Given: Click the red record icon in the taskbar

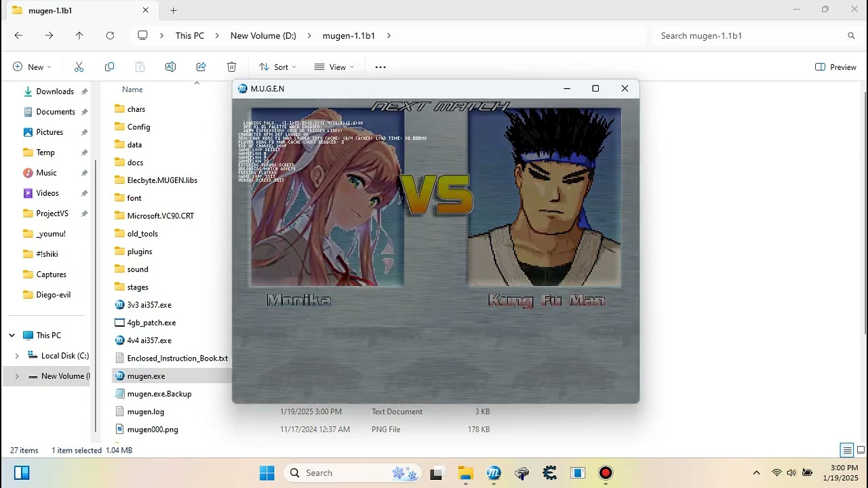Looking at the screenshot, I should (x=606, y=473).
